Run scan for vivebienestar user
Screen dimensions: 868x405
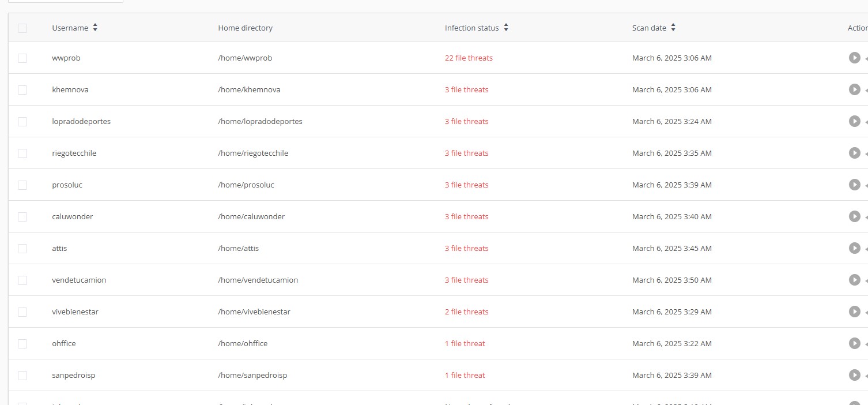854,312
